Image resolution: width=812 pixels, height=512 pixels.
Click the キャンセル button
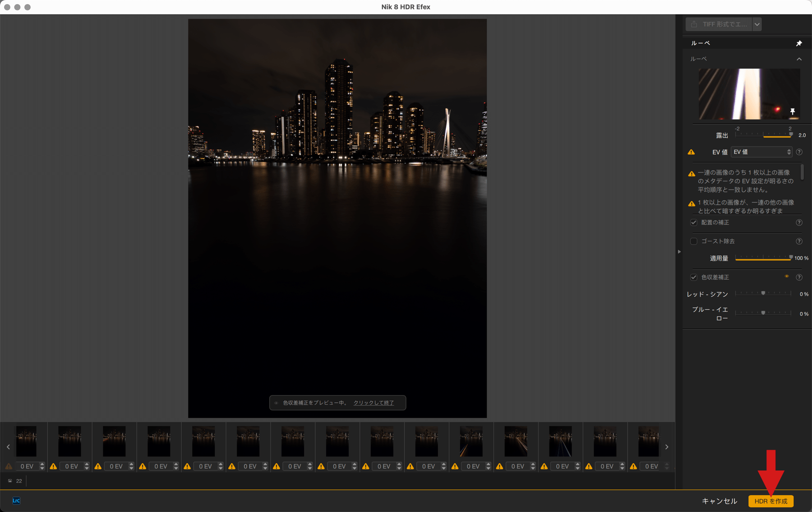pyautogui.click(x=719, y=501)
